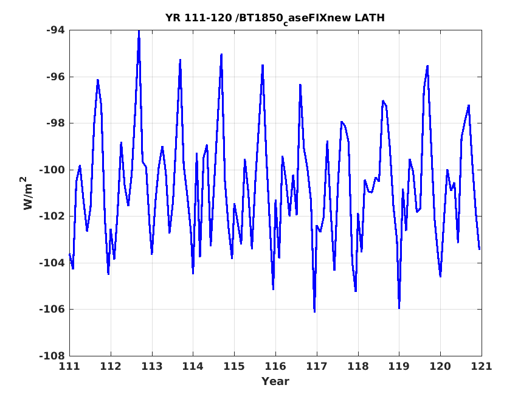
Task: Click the y-axis tick label -98
Action: point(55,123)
